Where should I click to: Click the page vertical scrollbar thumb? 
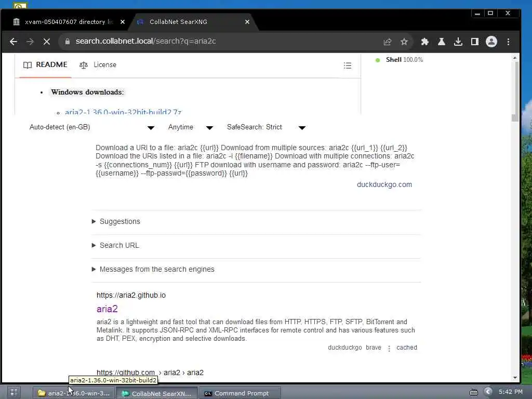(515, 91)
